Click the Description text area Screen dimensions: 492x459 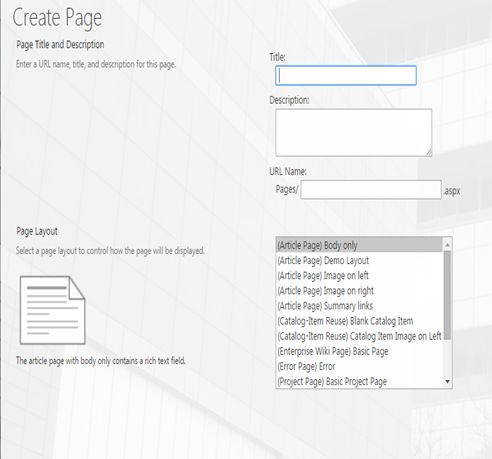pos(354,132)
